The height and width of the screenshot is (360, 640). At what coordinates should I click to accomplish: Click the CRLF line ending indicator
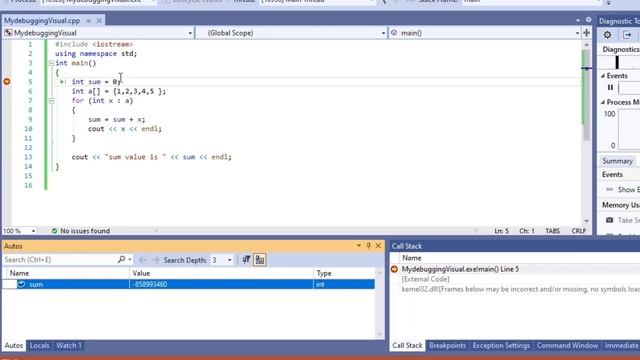tap(579, 231)
